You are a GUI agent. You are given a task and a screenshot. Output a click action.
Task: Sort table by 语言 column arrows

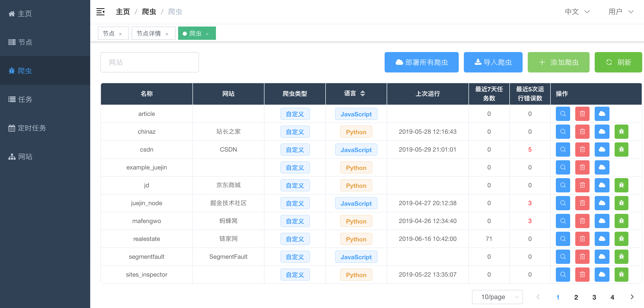click(x=362, y=93)
